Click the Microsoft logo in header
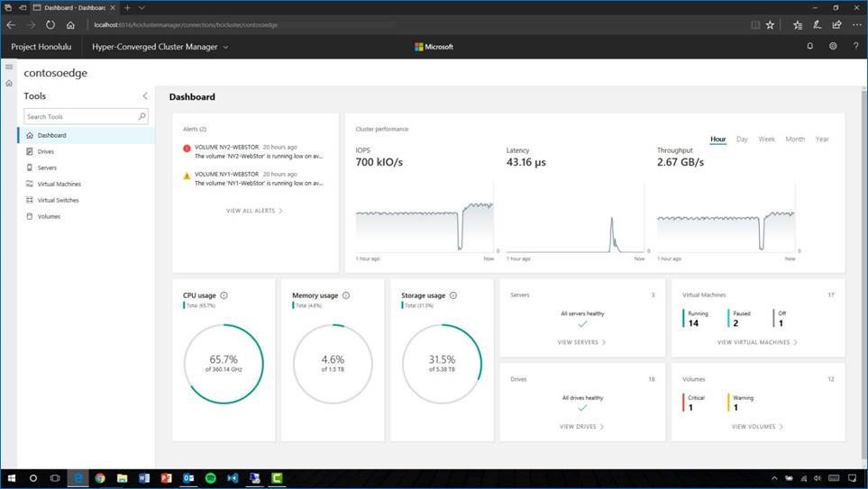868x489 pixels. [434, 47]
